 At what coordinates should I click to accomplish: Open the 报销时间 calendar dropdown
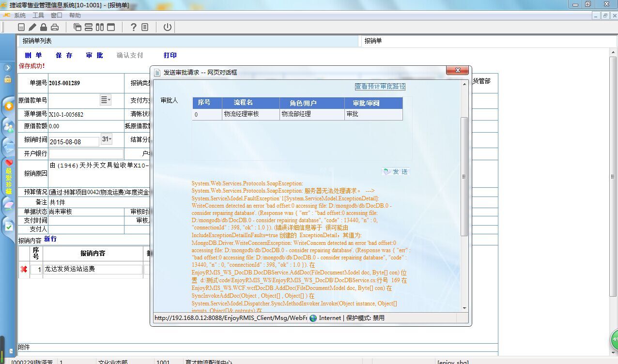point(106,139)
